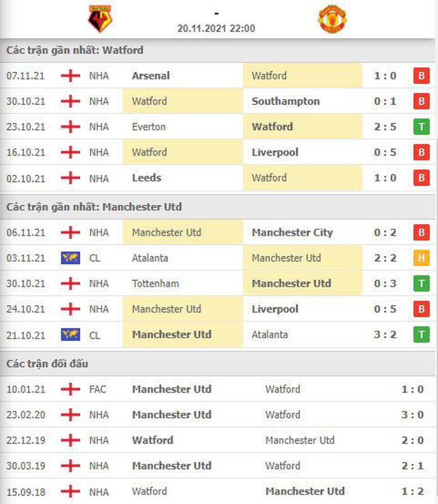
Task: Click 'Các trận gần nhất: Watford' header
Action: tap(75, 51)
